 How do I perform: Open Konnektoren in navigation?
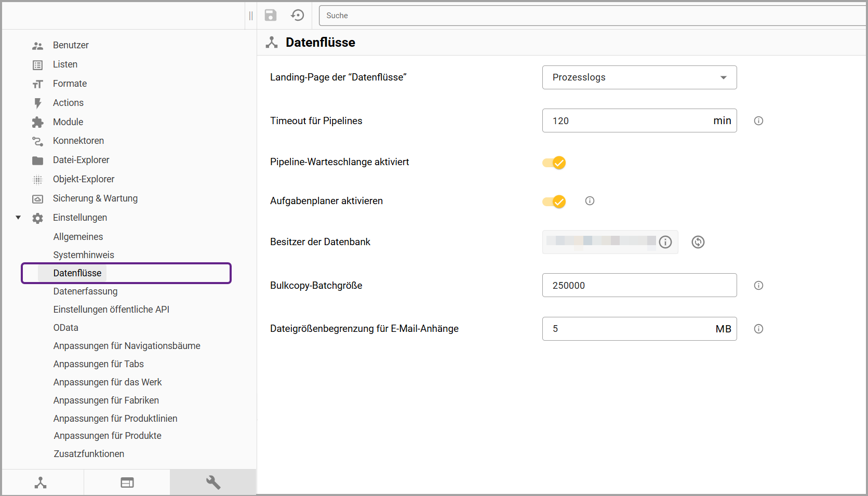click(x=78, y=141)
